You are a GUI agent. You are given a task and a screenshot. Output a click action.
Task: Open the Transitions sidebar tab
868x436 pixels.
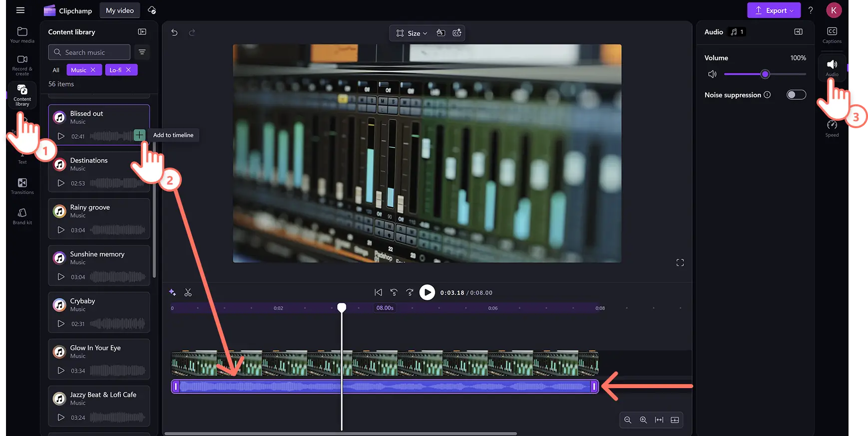[22, 186]
